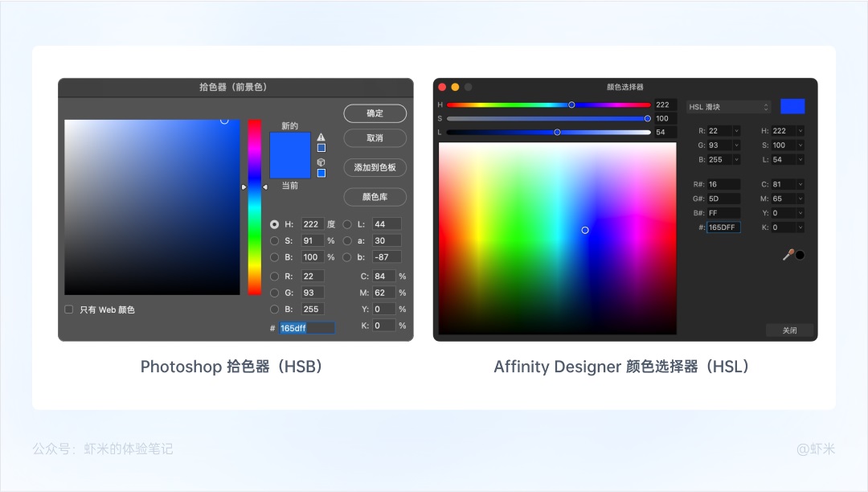The height and width of the screenshot is (492, 868).
Task: Open the Y 0 value dropdown in Affinity
Action: (800, 213)
